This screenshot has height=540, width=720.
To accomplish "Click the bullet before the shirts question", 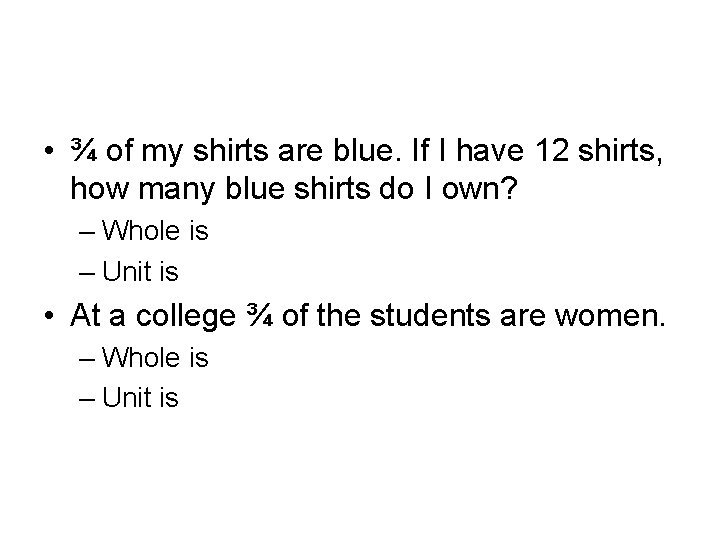I will (x=49, y=151).
